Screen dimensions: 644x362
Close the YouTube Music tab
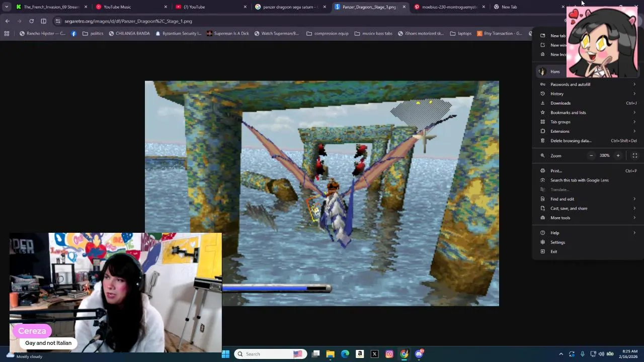coord(166,7)
